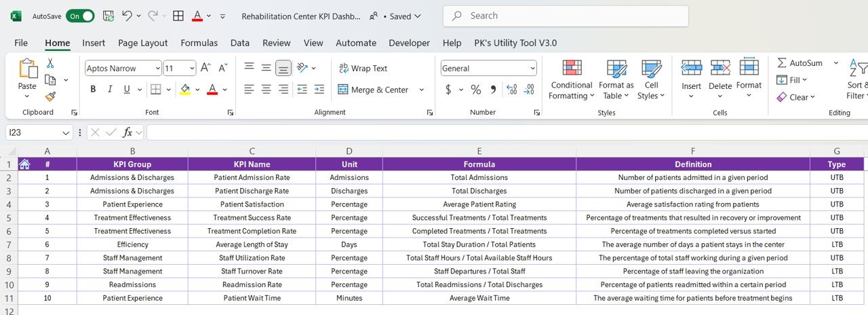This screenshot has width=868, height=315.
Task: Click the Save icon in the title bar
Action: [x=108, y=16]
